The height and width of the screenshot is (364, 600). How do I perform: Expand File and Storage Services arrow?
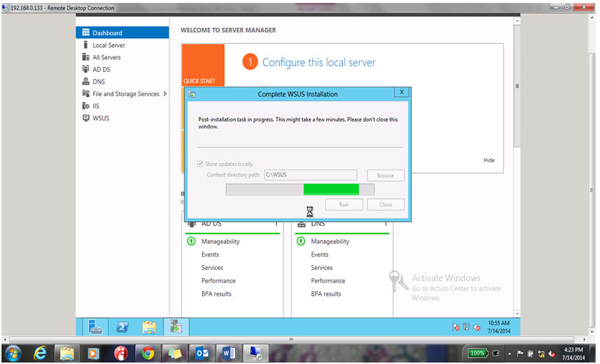[165, 94]
